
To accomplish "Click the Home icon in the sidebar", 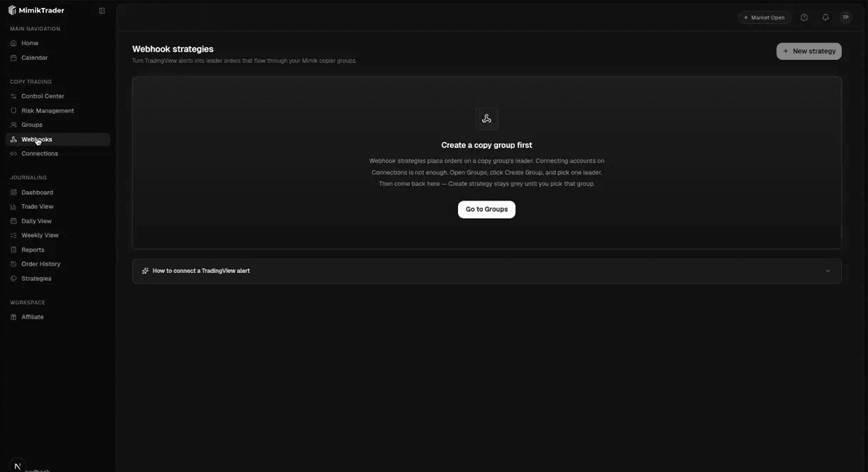I will tap(13, 43).
